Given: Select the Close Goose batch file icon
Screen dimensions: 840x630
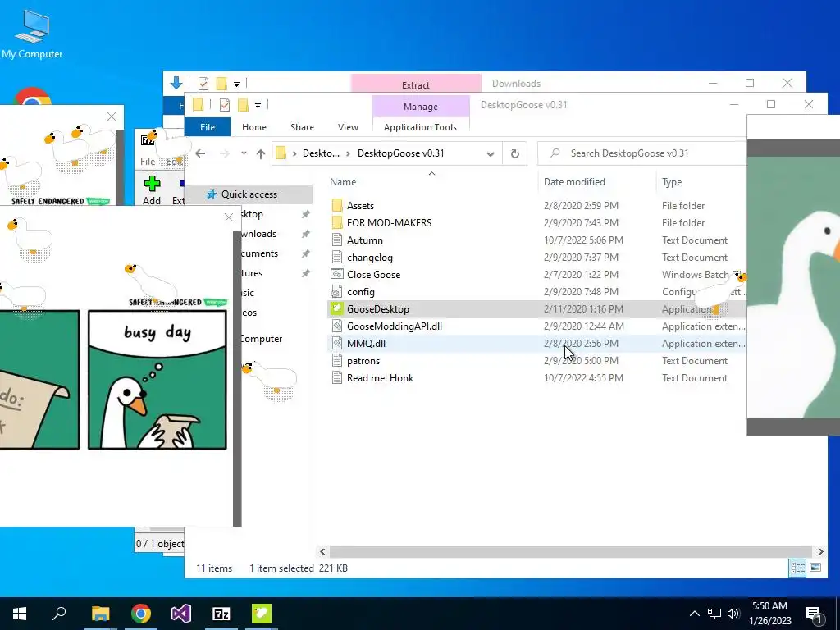Looking at the screenshot, I should tap(337, 274).
